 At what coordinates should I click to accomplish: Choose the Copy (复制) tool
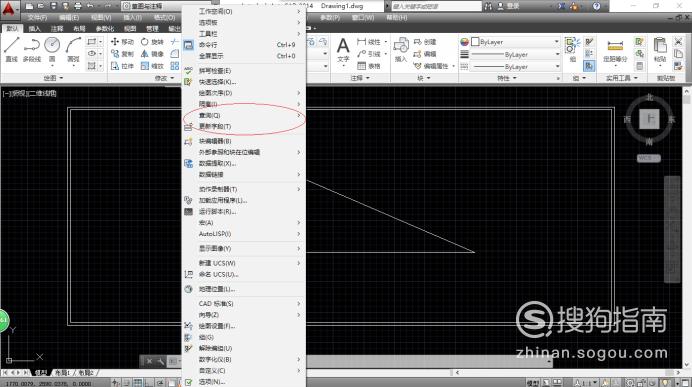(122, 54)
